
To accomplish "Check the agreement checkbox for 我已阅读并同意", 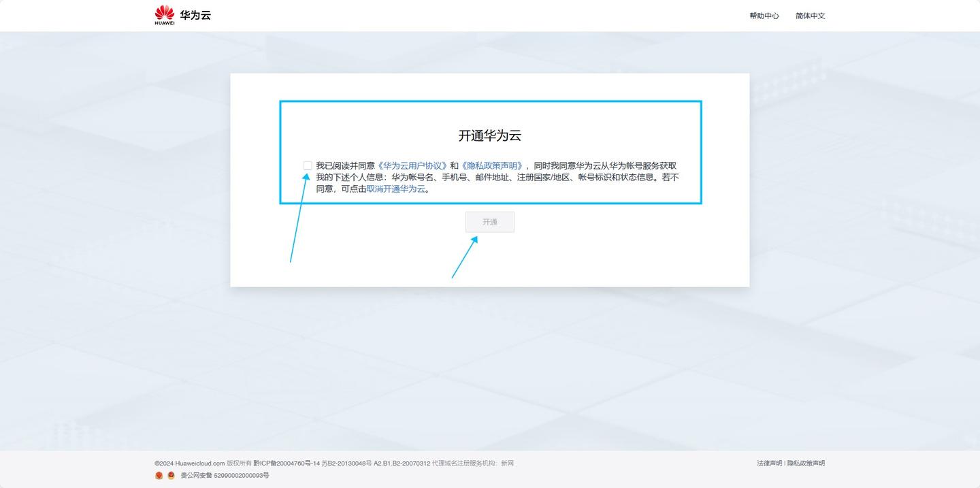I will 308,165.
